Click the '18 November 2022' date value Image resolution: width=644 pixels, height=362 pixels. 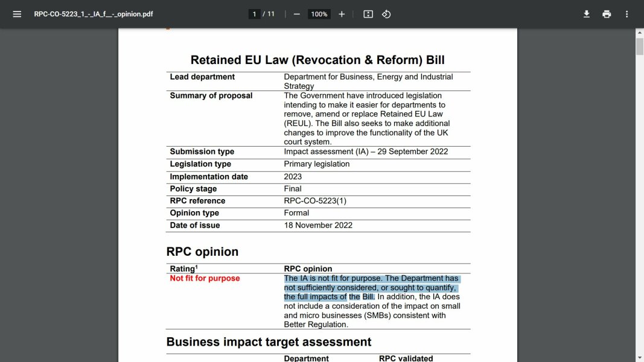[x=318, y=225]
